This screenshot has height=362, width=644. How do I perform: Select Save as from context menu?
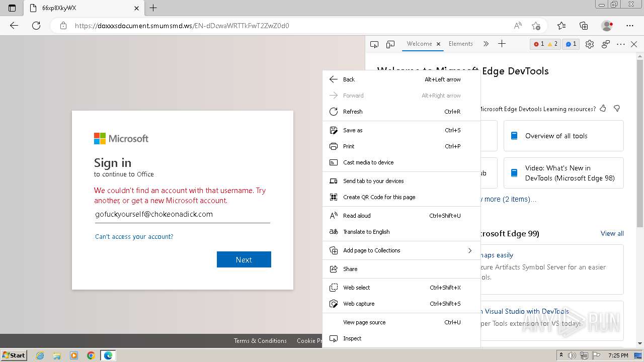[401, 130]
